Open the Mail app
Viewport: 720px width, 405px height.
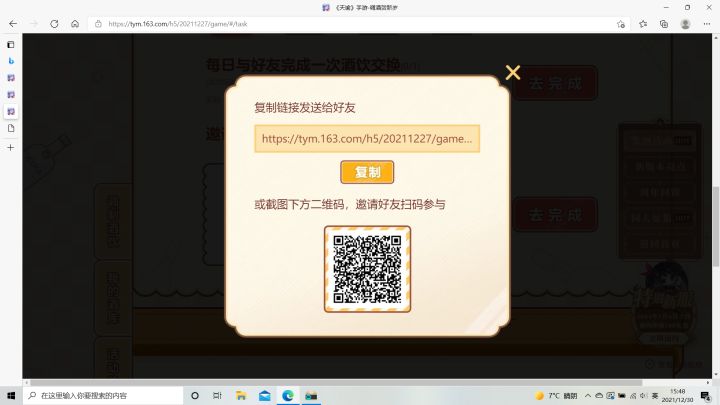coord(264,395)
